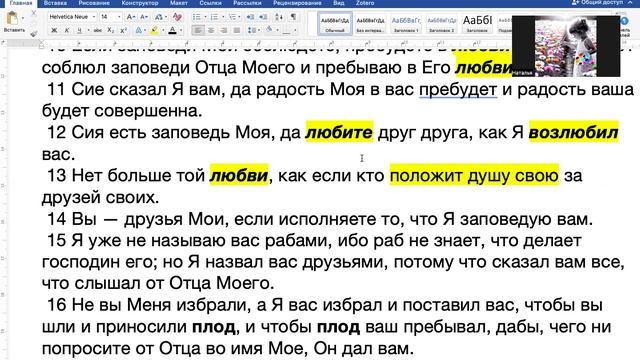This screenshot has width=640, height=360.
Task: Toggle superscript (X²) formatting
Action: click(x=123, y=31)
